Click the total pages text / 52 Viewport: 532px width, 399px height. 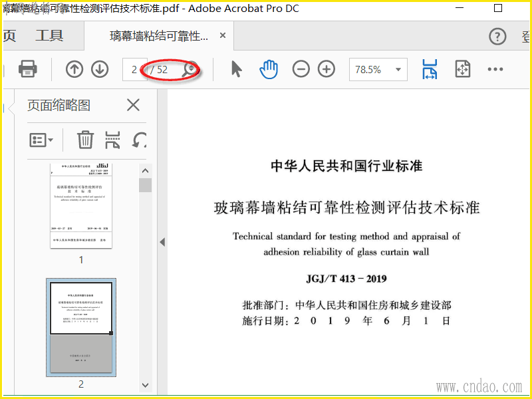(x=159, y=70)
